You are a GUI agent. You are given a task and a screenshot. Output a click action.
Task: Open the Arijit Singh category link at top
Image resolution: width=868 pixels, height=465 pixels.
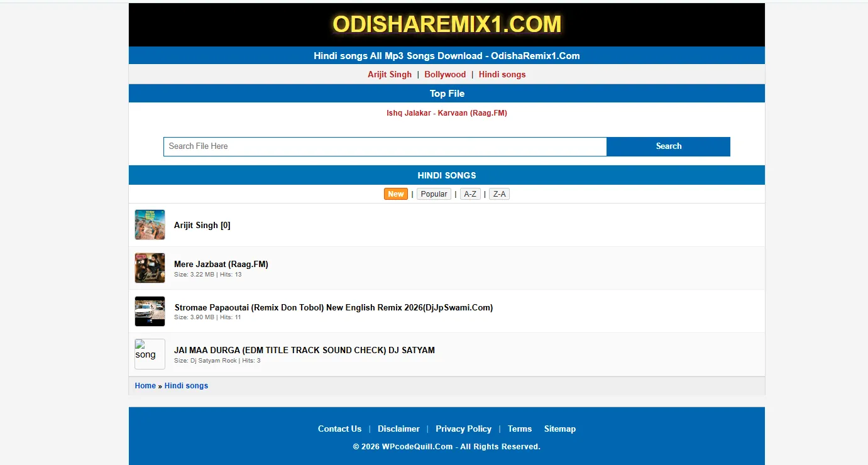pyautogui.click(x=390, y=74)
